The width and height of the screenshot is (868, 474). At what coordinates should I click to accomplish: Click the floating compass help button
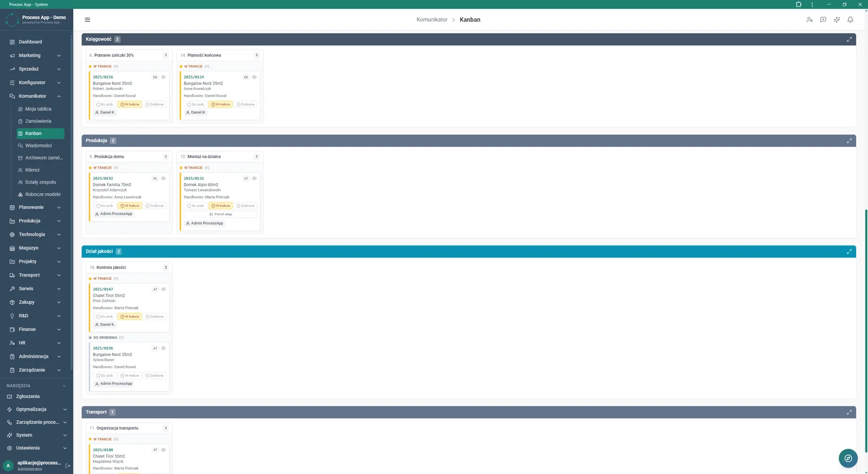[848, 458]
